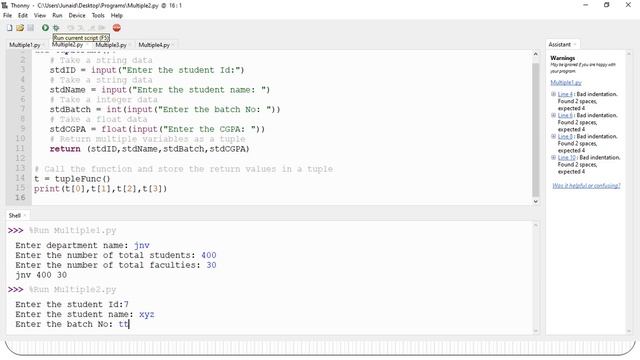
Task: Open the File menu
Action: 7,16
